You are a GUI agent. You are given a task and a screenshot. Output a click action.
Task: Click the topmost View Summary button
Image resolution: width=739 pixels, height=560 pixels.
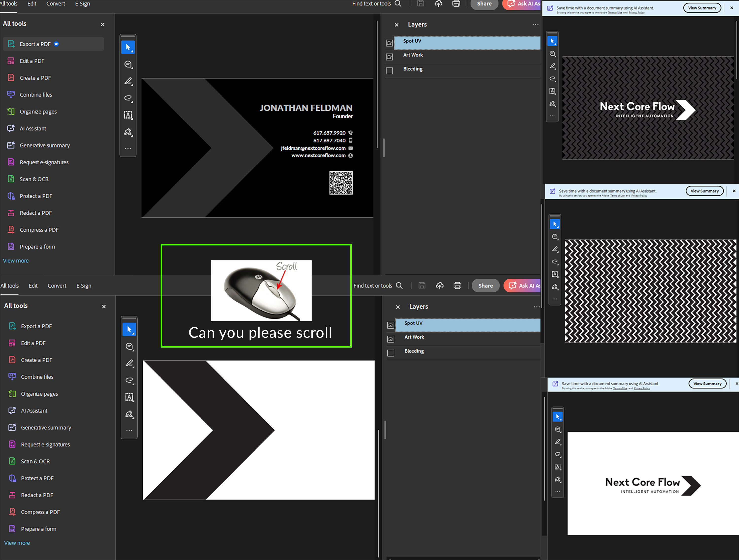pos(702,8)
